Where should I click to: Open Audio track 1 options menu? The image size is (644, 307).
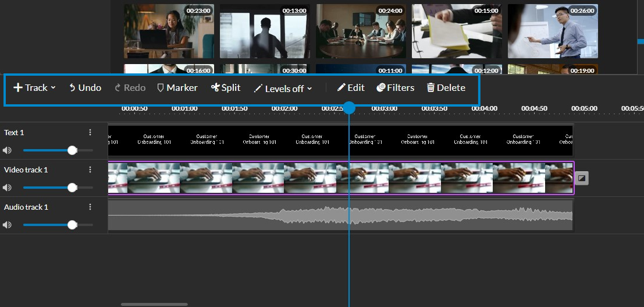click(90, 207)
